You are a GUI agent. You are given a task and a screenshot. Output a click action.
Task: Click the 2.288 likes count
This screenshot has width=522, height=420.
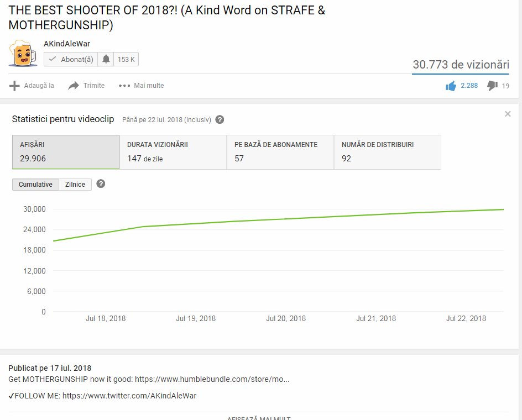click(x=469, y=86)
